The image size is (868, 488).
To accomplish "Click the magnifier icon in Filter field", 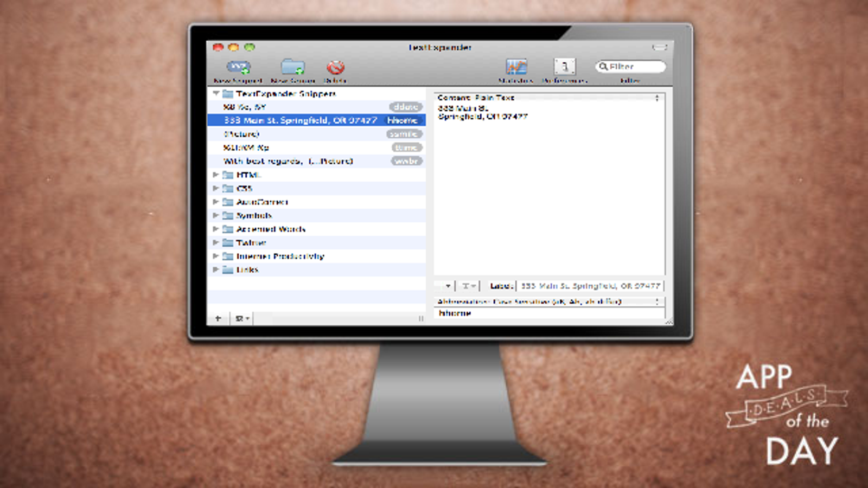I will pos(603,66).
